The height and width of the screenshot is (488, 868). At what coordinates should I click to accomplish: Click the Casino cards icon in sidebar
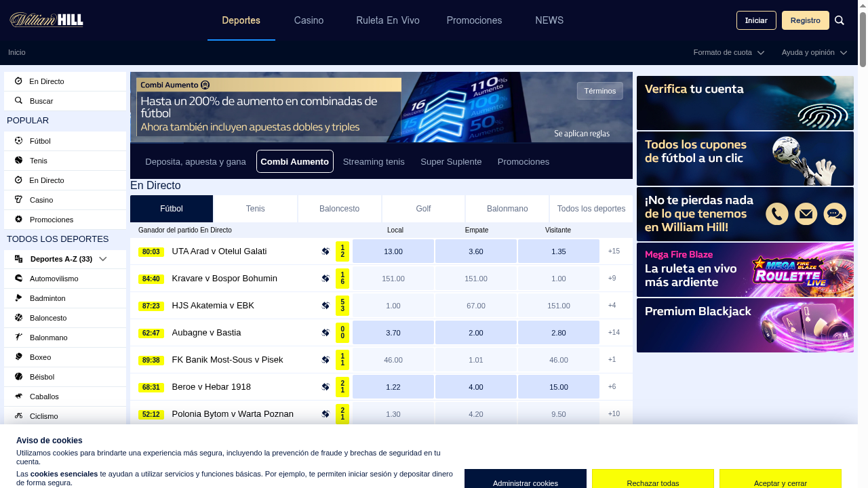pyautogui.click(x=18, y=200)
